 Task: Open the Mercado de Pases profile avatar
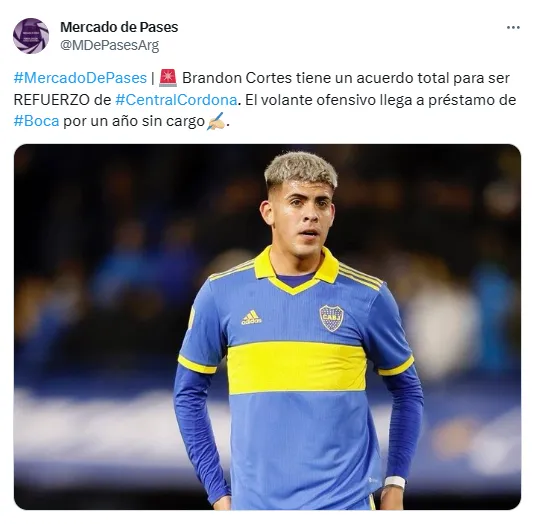(31, 36)
